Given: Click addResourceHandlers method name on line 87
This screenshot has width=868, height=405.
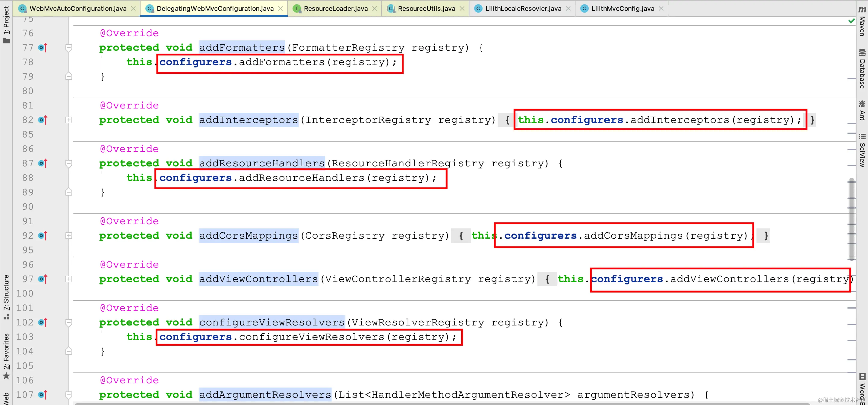Looking at the screenshot, I should (261, 164).
